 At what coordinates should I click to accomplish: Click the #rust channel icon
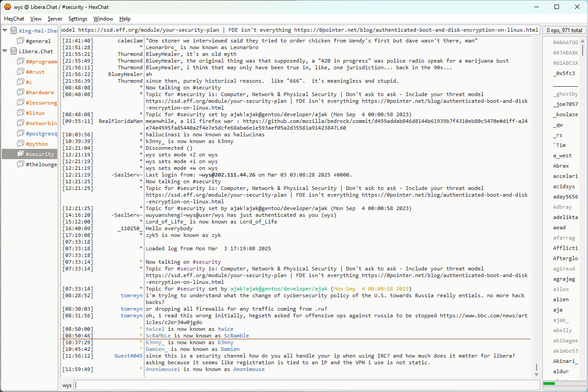tap(21, 72)
